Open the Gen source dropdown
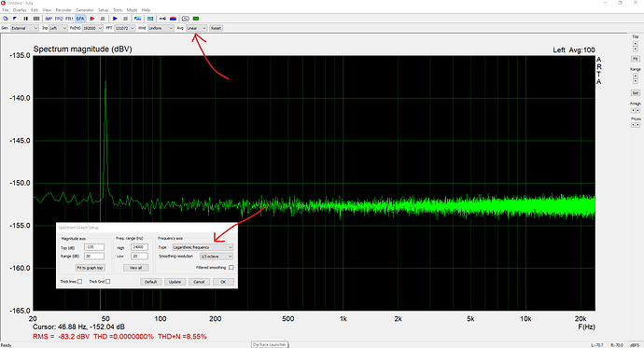The image size is (644, 348). coord(24,28)
